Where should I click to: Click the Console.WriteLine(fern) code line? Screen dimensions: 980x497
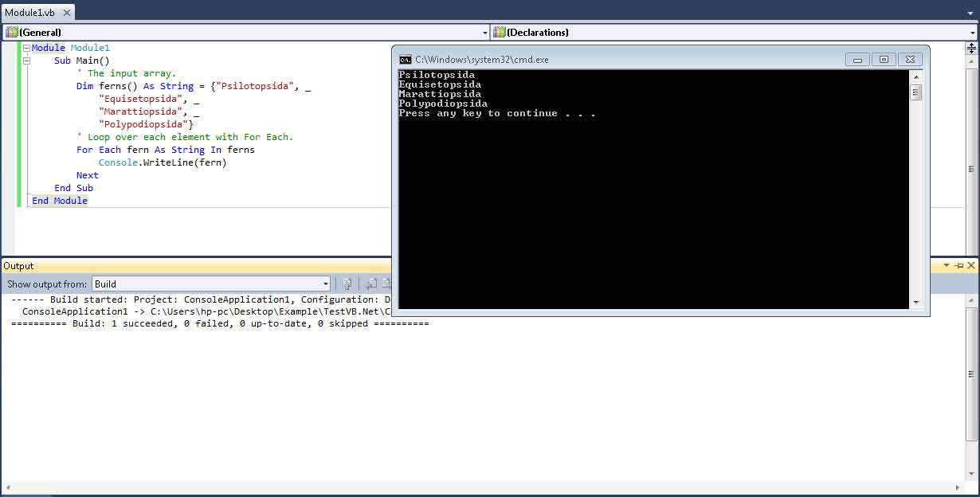pyautogui.click(x=162, y=162)
